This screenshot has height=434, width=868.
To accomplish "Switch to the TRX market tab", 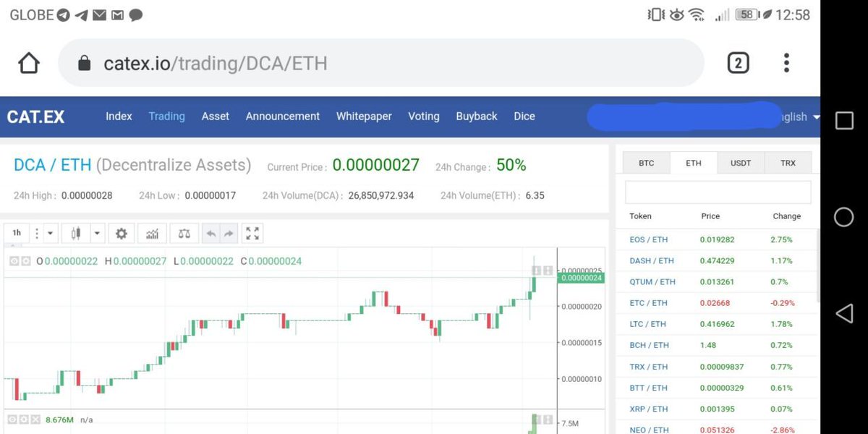I will tap(788, 163).
